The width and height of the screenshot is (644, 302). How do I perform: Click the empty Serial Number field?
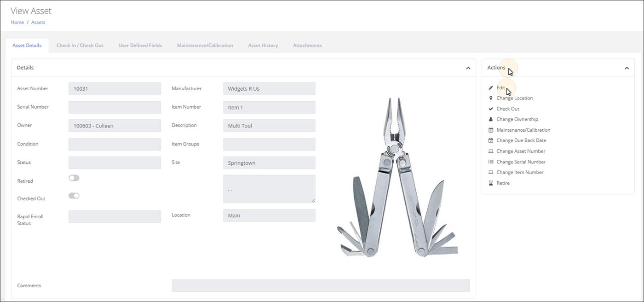point(115,107)
